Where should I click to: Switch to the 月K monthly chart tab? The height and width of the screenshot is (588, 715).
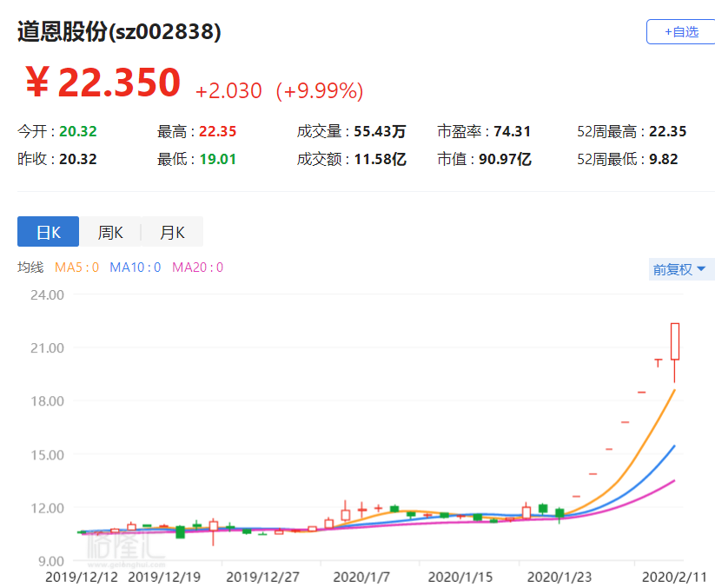point(172,232)
